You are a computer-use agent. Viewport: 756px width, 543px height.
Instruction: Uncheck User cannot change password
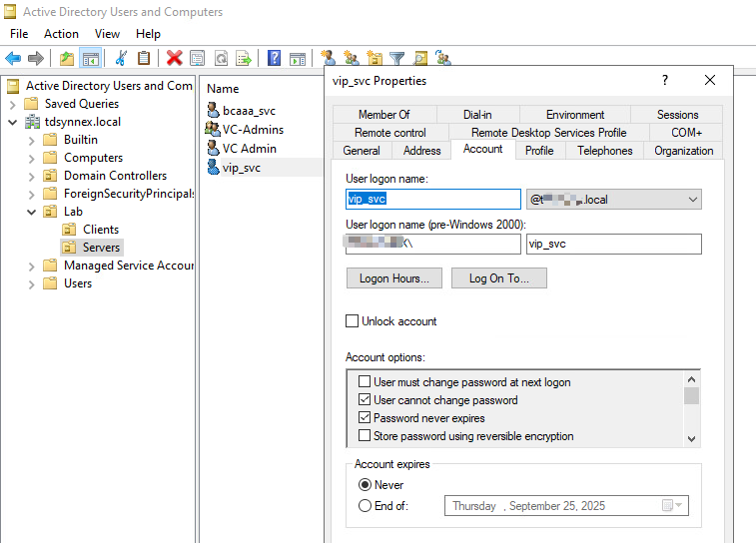click(365, 399)
